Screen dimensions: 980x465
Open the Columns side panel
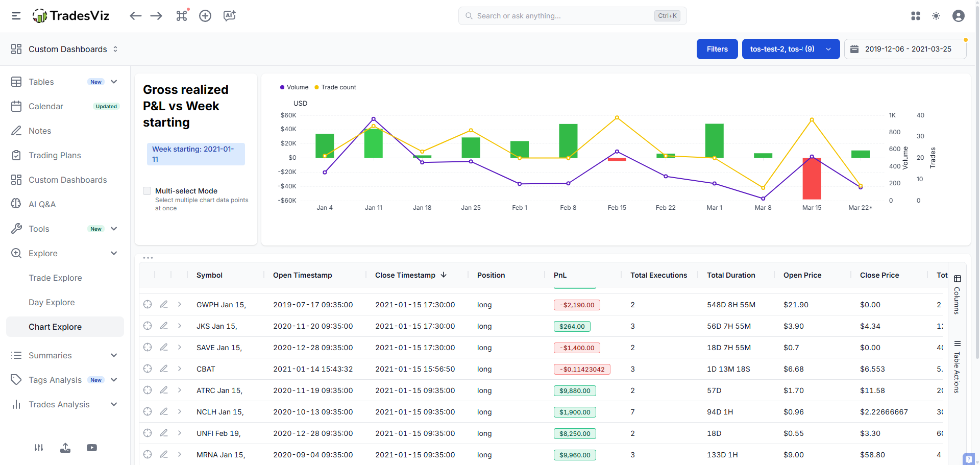[x=957, y=295]
